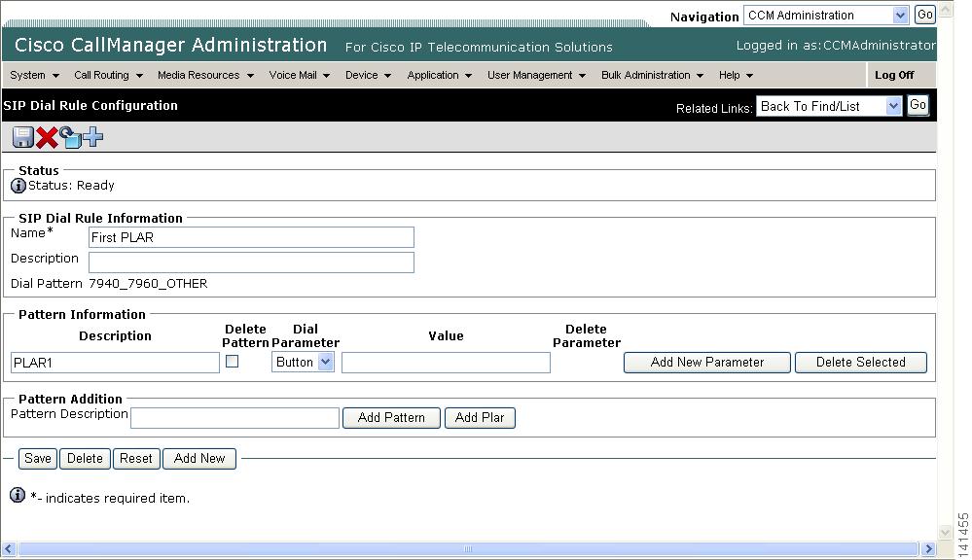This screenshot has height=560, width=972.
Task: Open the Application menu
Action: [x=440, y=75]
